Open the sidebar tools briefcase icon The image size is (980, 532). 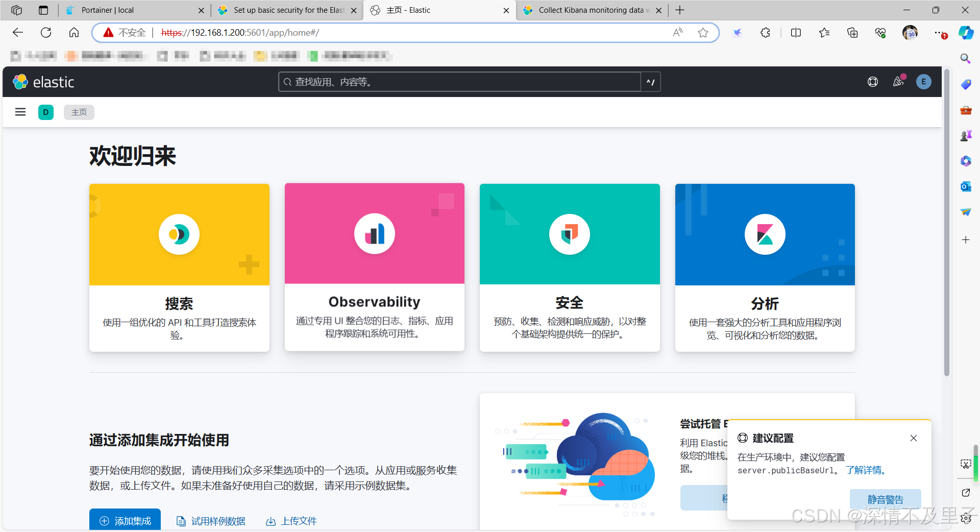click(x=965, y=110)
